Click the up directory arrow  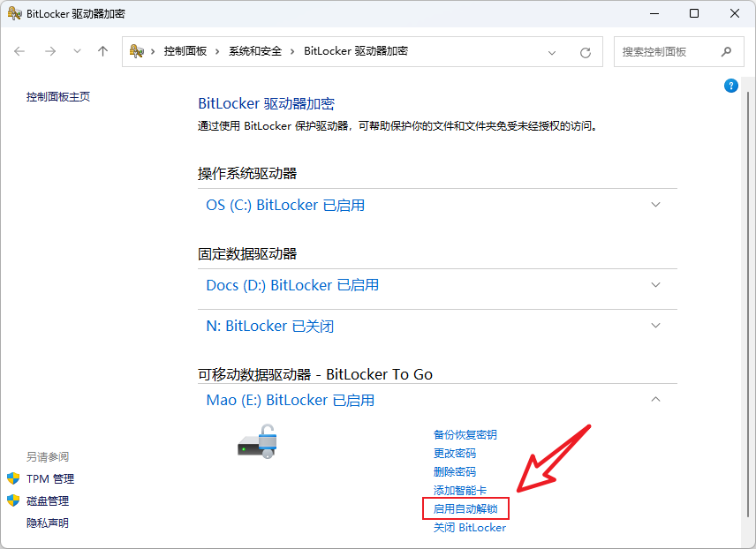click(x=102, y=51)
